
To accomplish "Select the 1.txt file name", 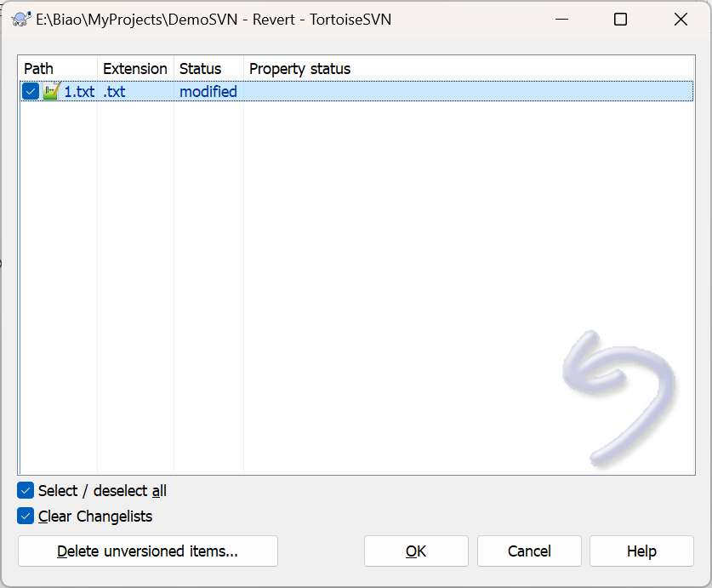I will [79, 92].
